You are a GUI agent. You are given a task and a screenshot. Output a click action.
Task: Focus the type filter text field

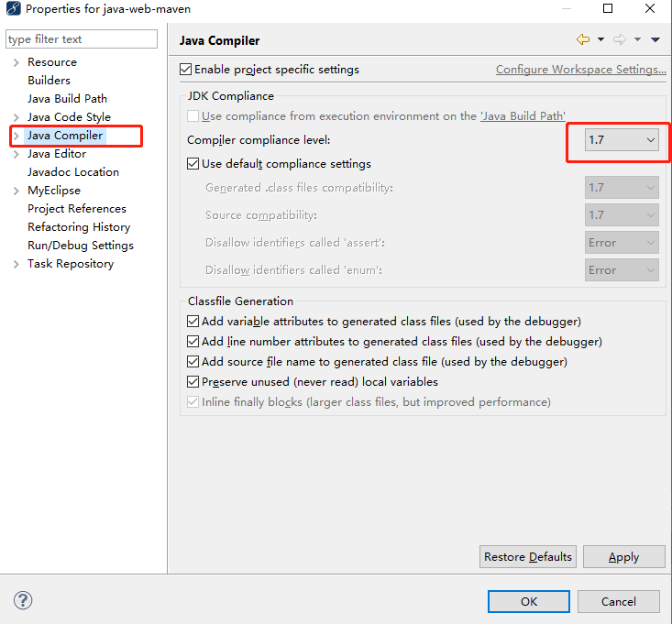pos(82,39)
